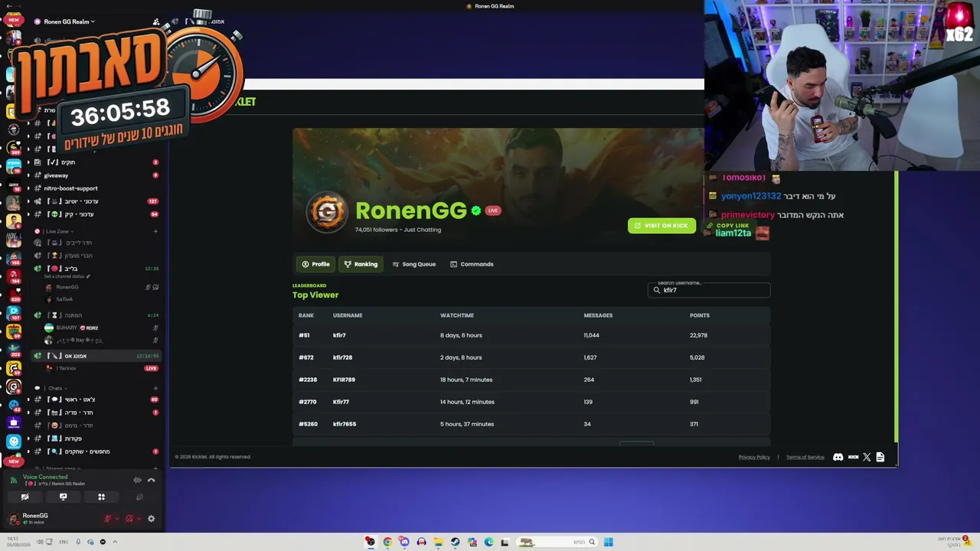Select the kfir728 leaderboard username
Image resolution: width=980 pixels, height=551 pixels.
342,357
